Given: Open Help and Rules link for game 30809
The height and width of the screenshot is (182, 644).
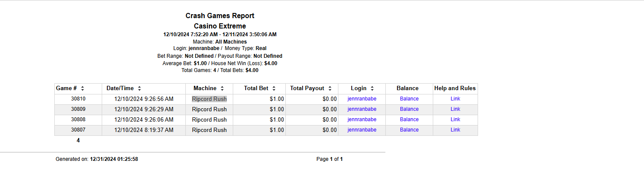Looking at the screenshot, I should point(455,109).
